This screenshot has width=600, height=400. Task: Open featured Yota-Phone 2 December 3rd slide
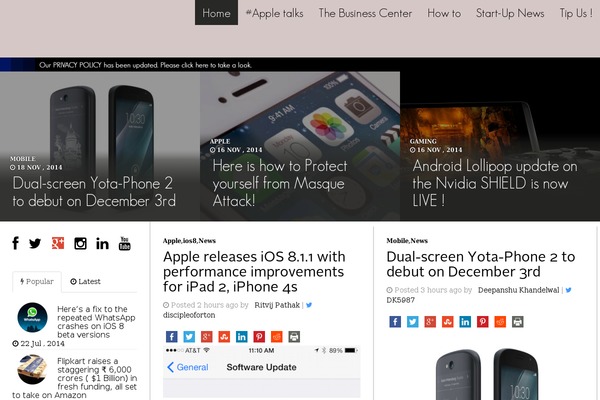[94, 192]
